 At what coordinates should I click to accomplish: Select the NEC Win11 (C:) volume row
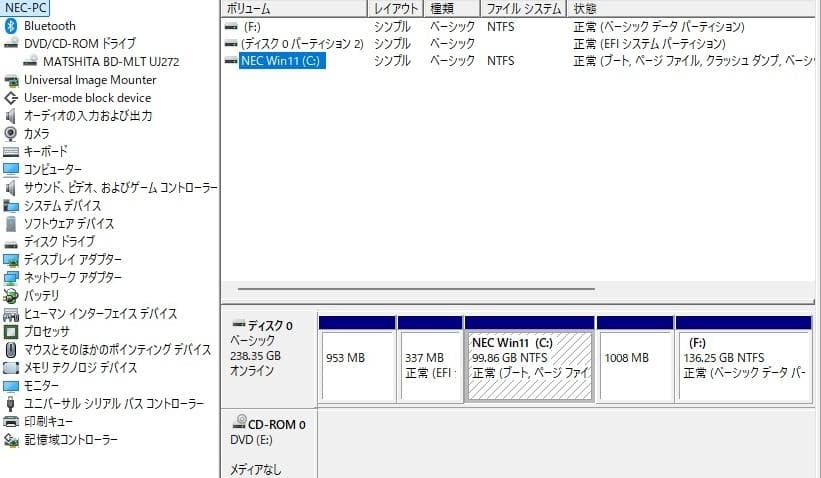point(518,61)
